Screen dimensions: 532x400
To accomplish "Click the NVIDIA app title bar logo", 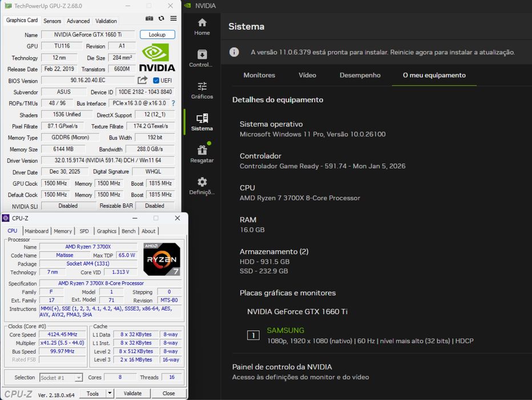I will click(x=187, y=6).
